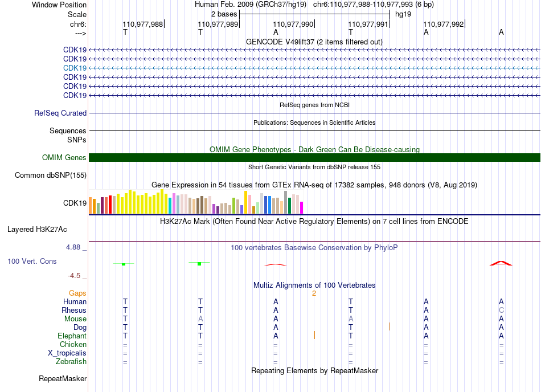
Task: Click the 'H3K27Ac Mark' ENCODE track title
Action: click(x=314, y=221)
